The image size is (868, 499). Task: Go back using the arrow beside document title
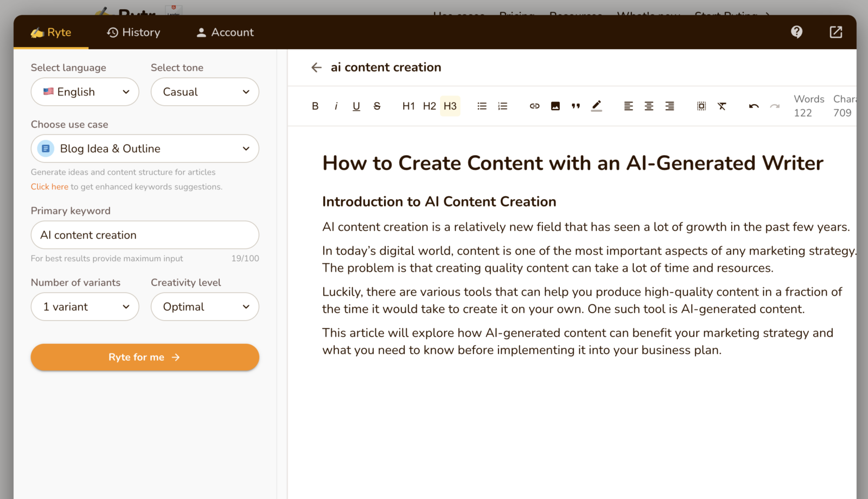coord(316,67)
